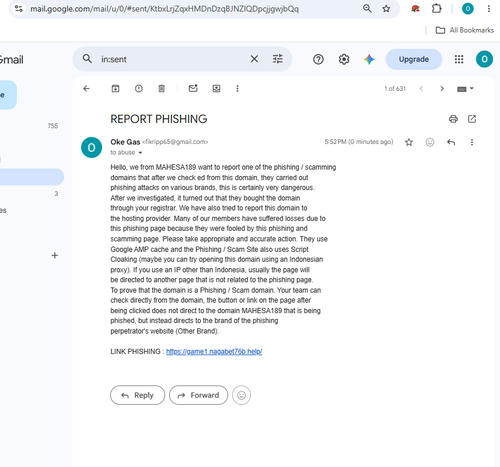Go to the newer email arrow
The image size is (500, 467).
click(x=421, y=88)
